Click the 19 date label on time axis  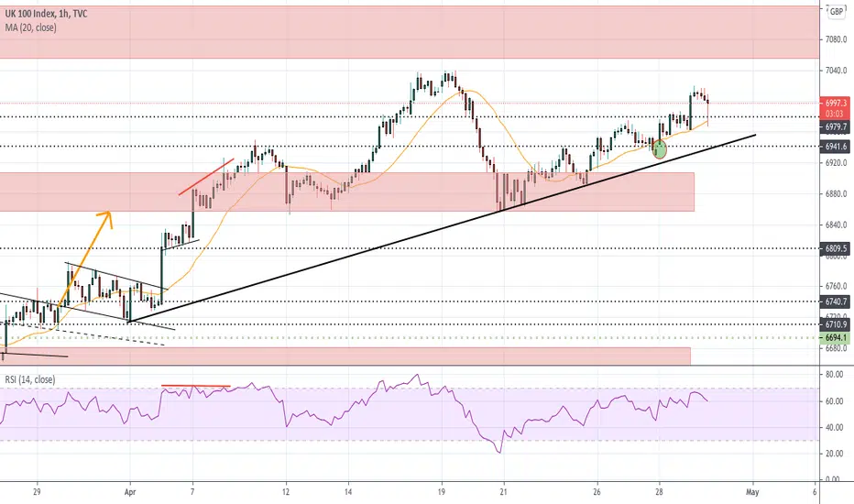point(441,491)
